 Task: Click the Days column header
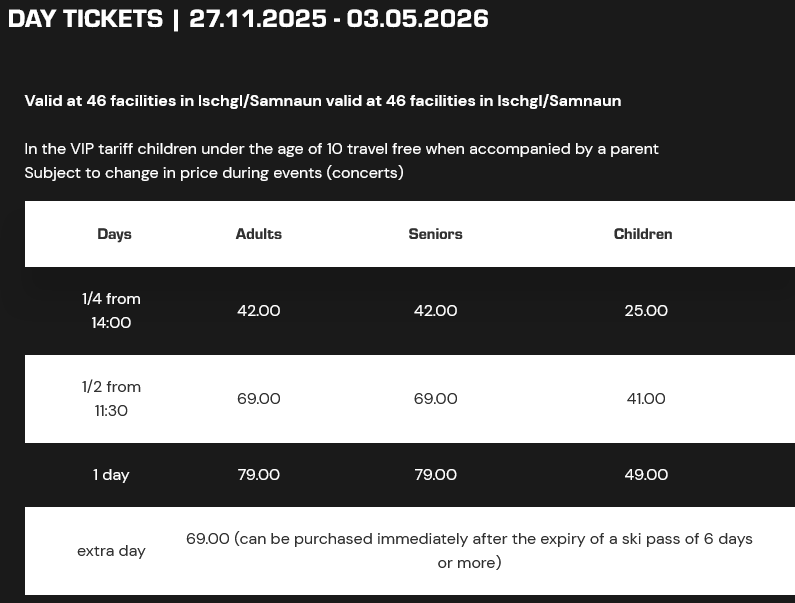(114, 234)
